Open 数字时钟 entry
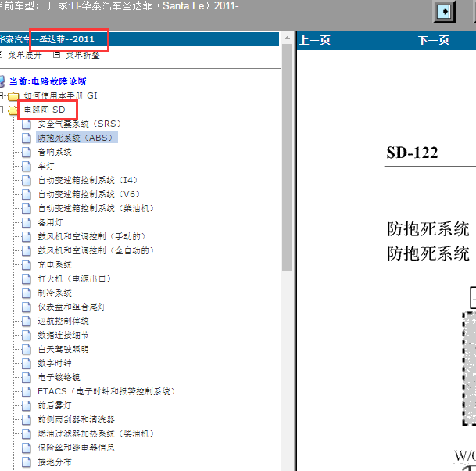476x471 pixels. click(55, 363)
